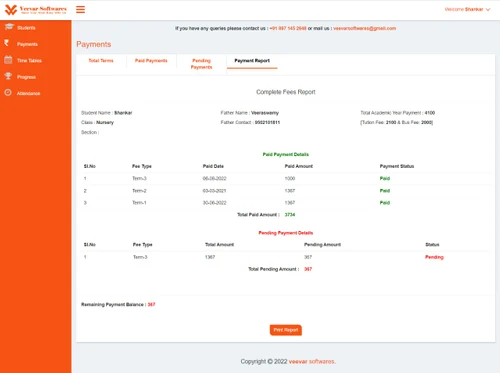The image size is (500, 373).
Task: Select the Payment Report tab
Action: click(x=252, y=61)
